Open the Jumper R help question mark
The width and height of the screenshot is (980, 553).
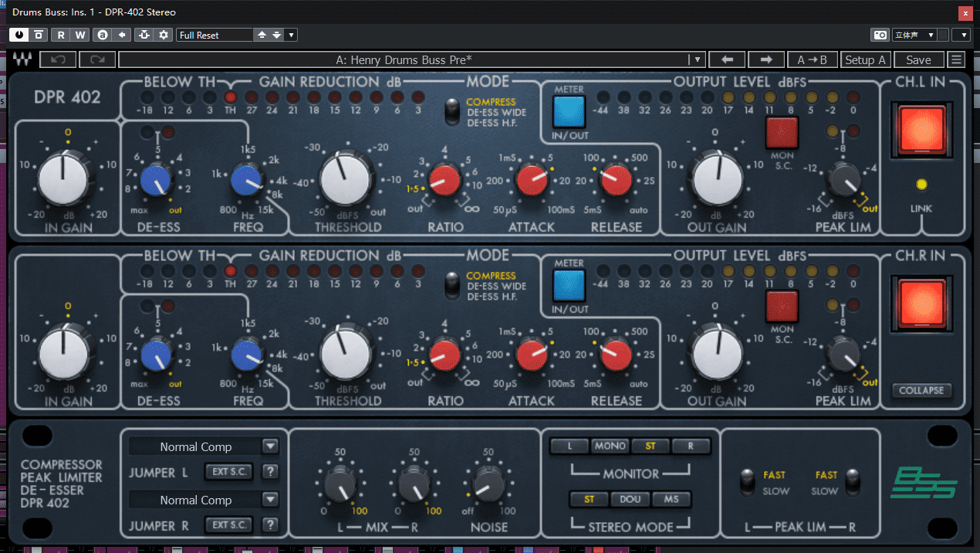pos(270,525)
